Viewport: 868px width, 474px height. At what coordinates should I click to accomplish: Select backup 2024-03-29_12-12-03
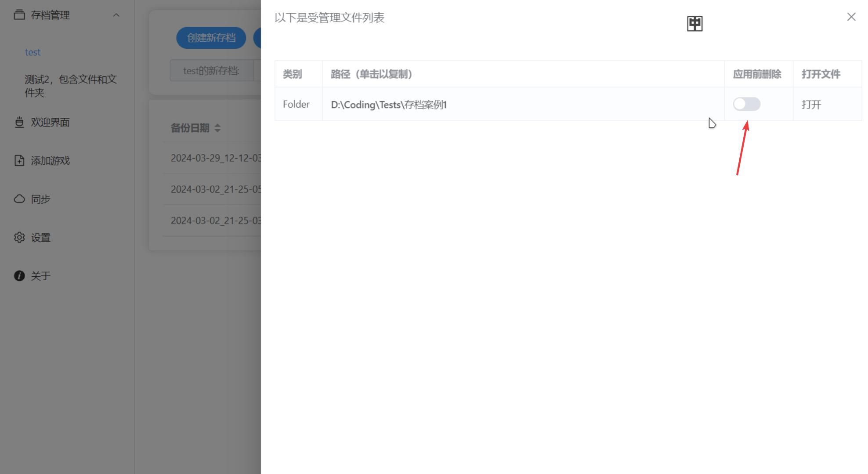pos(215,158)
